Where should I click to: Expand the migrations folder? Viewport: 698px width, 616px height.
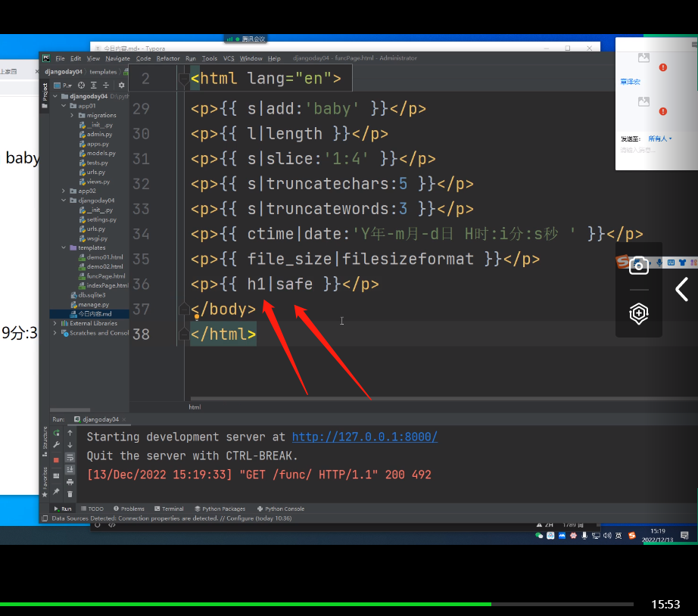coord(72,115)
